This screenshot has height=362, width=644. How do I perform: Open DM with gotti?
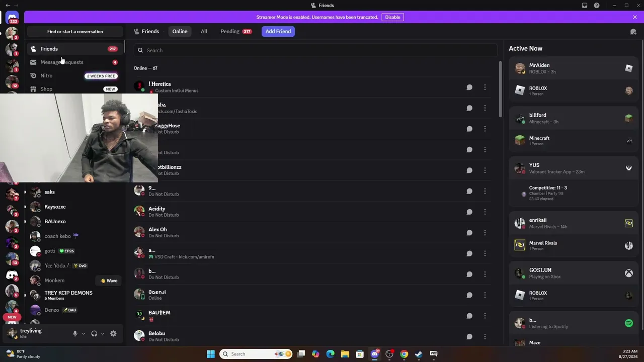pos(74,251)
